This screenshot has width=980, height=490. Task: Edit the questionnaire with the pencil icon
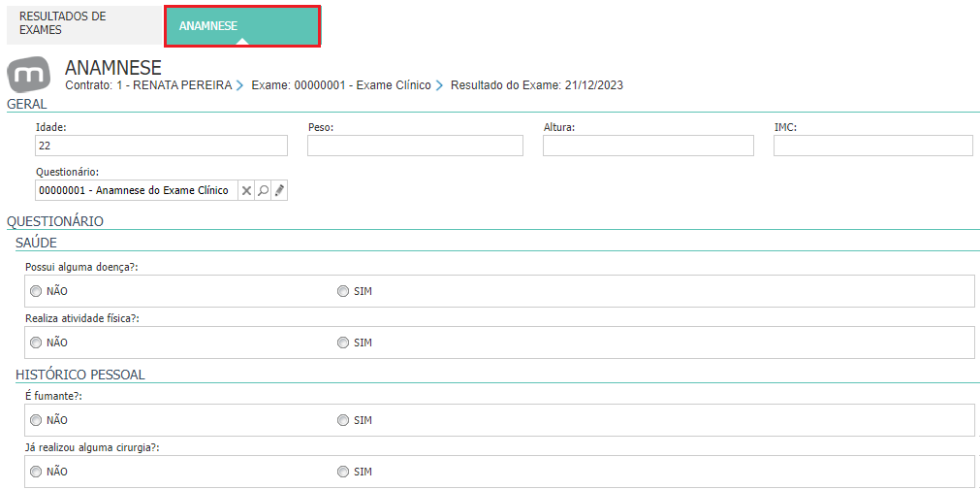(279, 191)
